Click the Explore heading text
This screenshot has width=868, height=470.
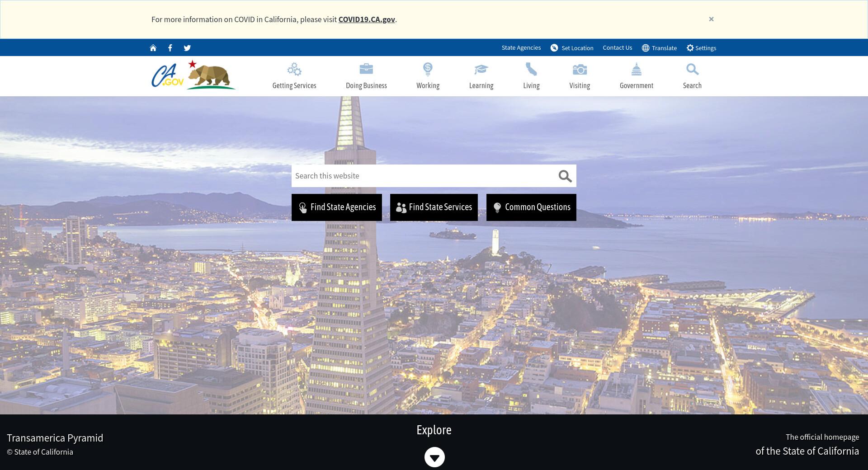click(434, 430)
